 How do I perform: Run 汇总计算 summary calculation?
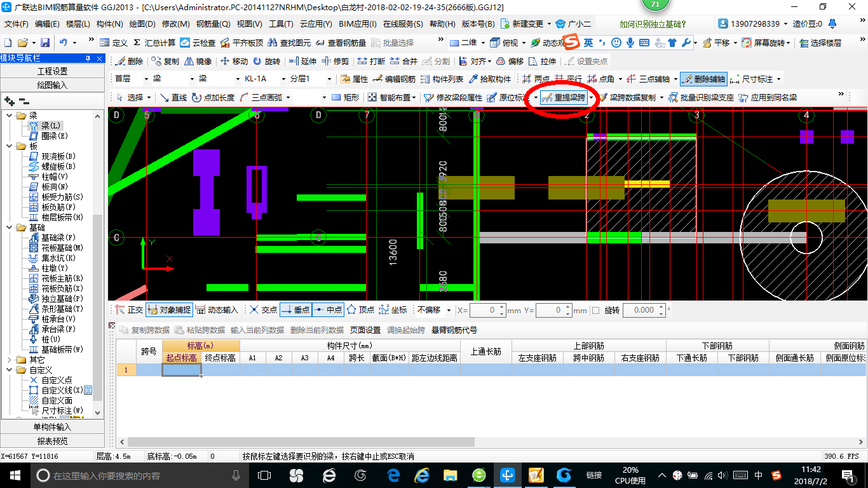[154, 43]
